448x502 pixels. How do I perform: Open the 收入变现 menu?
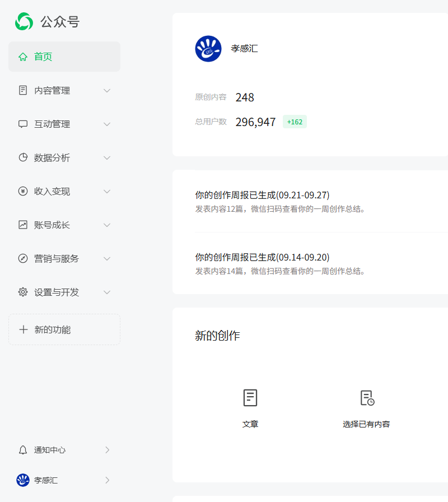[64, 191]
